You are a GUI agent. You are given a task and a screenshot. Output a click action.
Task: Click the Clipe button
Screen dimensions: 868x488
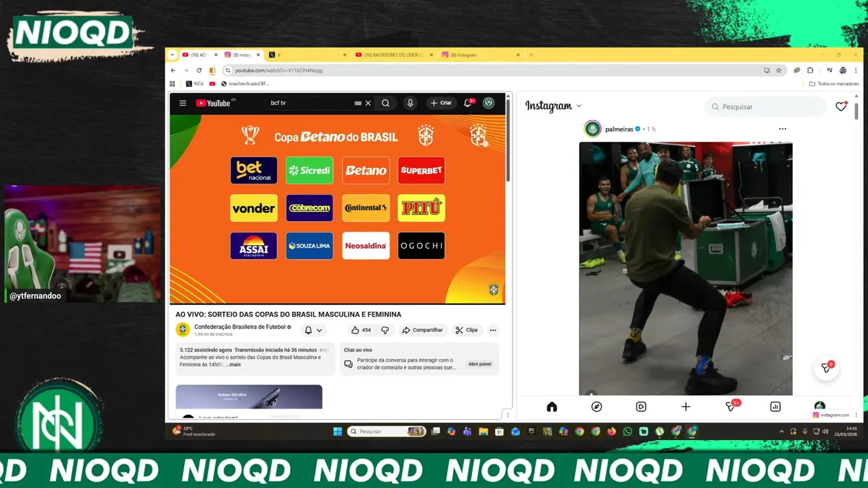(467, 330)
